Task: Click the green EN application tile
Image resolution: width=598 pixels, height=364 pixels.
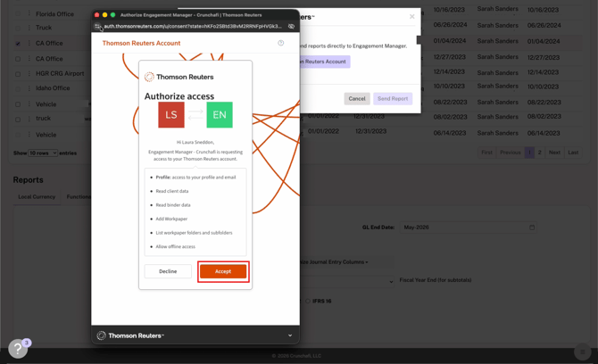Action: 220,115
